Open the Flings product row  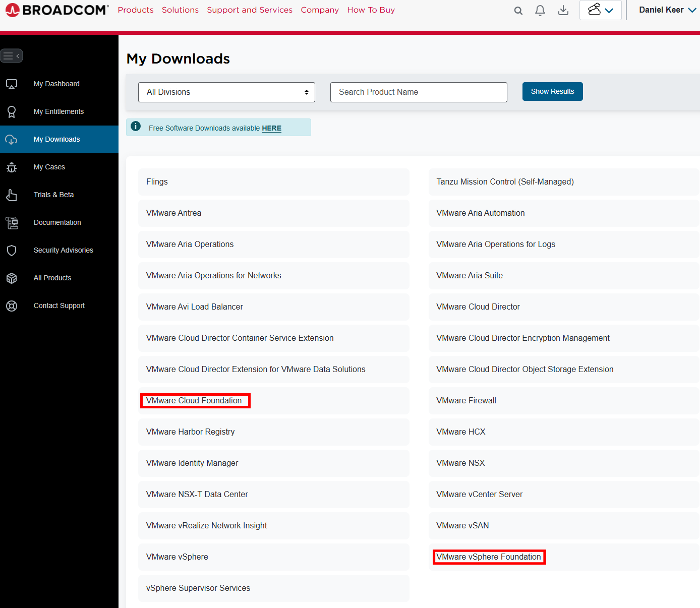click(x=274, y=182)
